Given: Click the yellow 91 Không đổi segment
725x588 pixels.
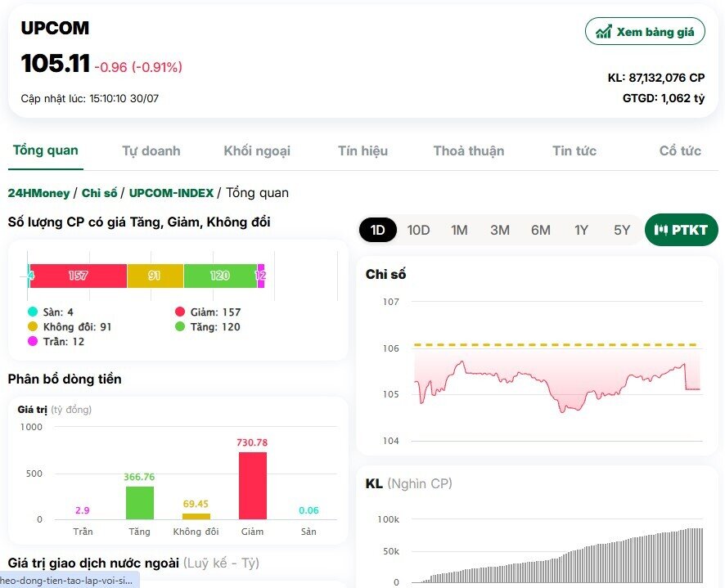Looking at the screenshot, I should [x=155, y=276].
